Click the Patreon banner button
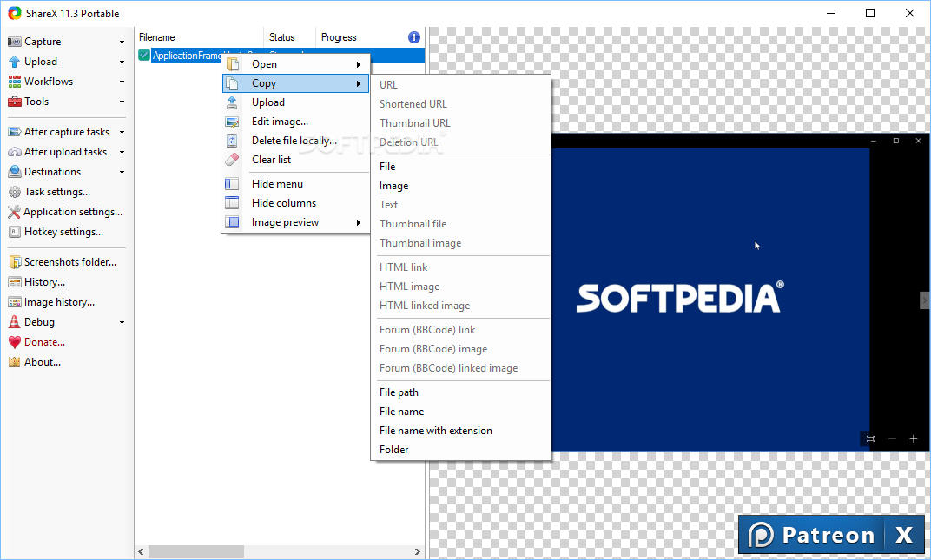Screen dimensions: 931x560 tap(812, 535)
